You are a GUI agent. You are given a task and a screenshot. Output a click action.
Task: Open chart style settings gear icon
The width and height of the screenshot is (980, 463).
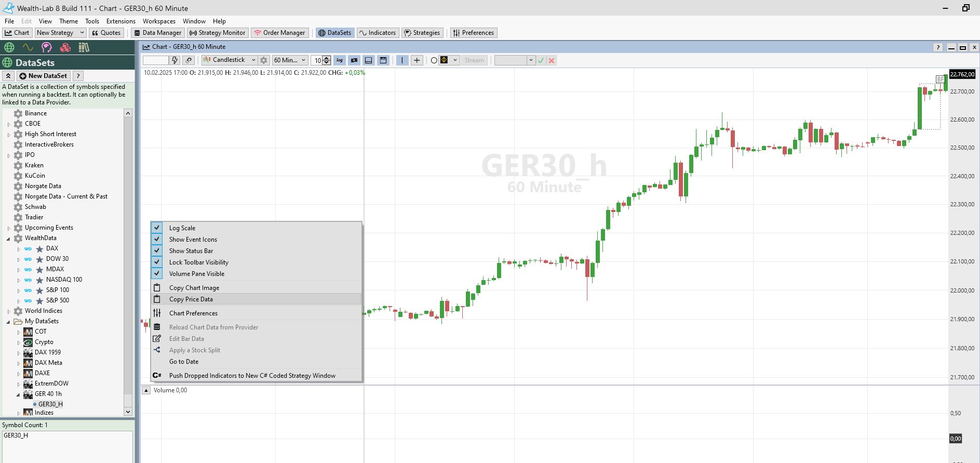[x=264, y=60]
